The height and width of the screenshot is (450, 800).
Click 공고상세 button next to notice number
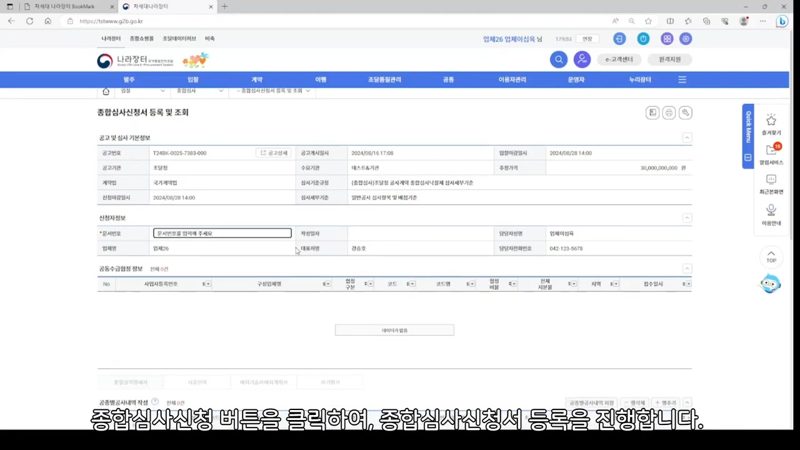(x=274, y=153)
